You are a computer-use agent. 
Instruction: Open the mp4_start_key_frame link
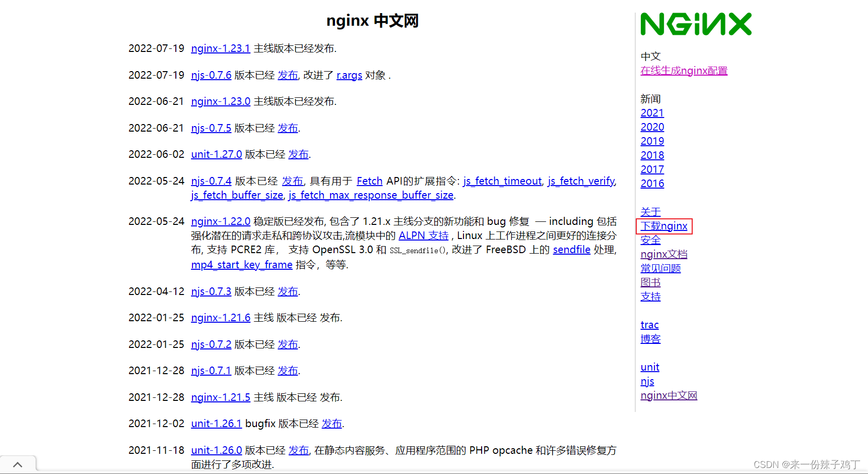click(x=242, y=265)
